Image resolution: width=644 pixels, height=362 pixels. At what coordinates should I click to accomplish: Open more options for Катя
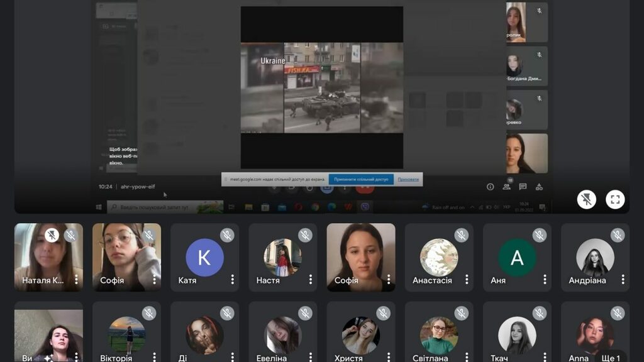coord(232,280)
